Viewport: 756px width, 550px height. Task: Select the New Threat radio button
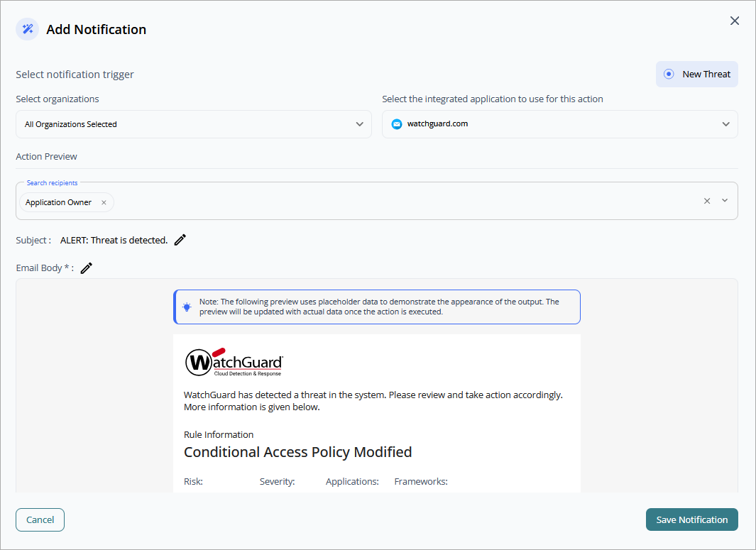[x=669, y=75]
